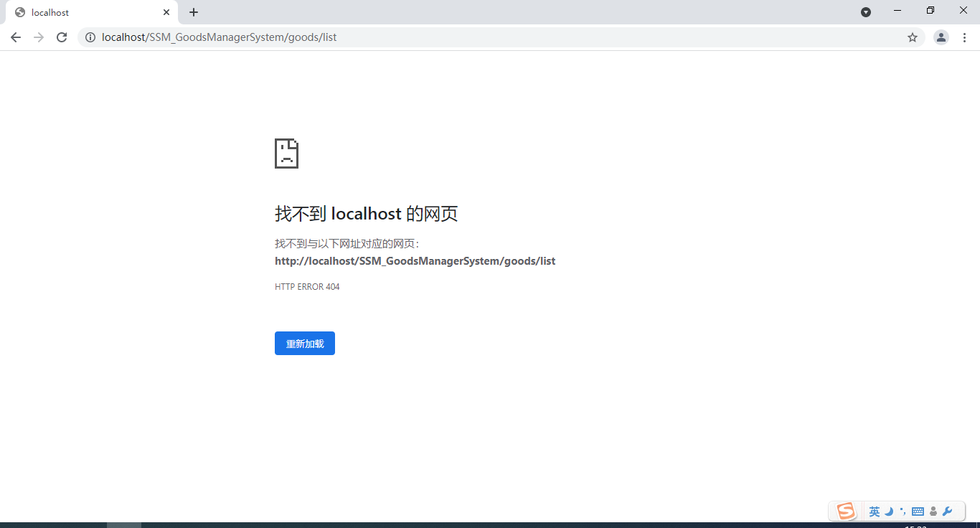Click the Sogou account person icon

pyautogui.click(x=933, y=511)
